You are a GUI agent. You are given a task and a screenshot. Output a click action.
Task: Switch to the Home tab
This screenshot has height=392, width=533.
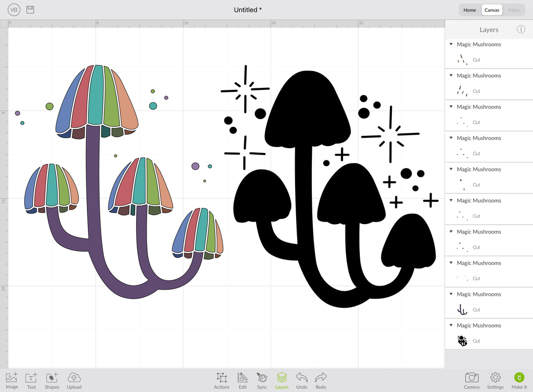(x=470, y=10)
